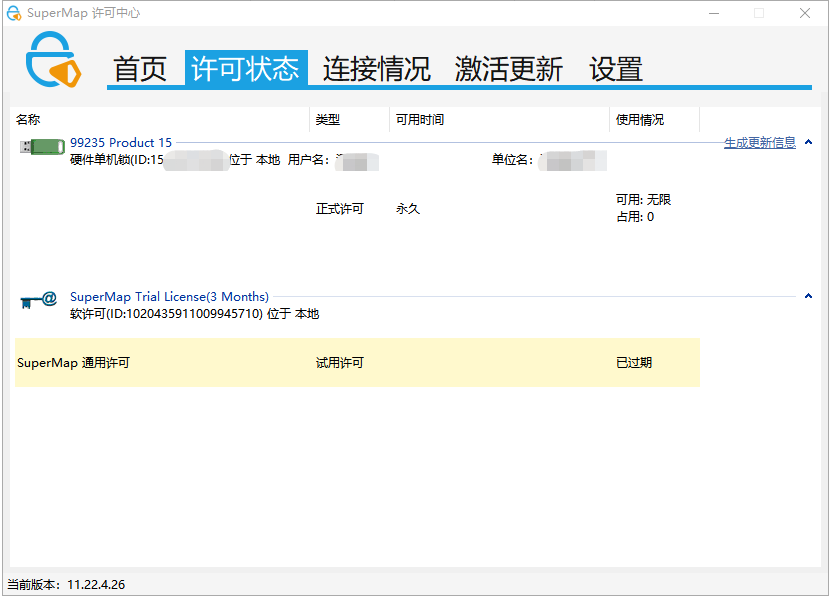Close the SuperMap 许可中心 window
The height and width of the screenshot is (598, 831).
pos(805,13)
